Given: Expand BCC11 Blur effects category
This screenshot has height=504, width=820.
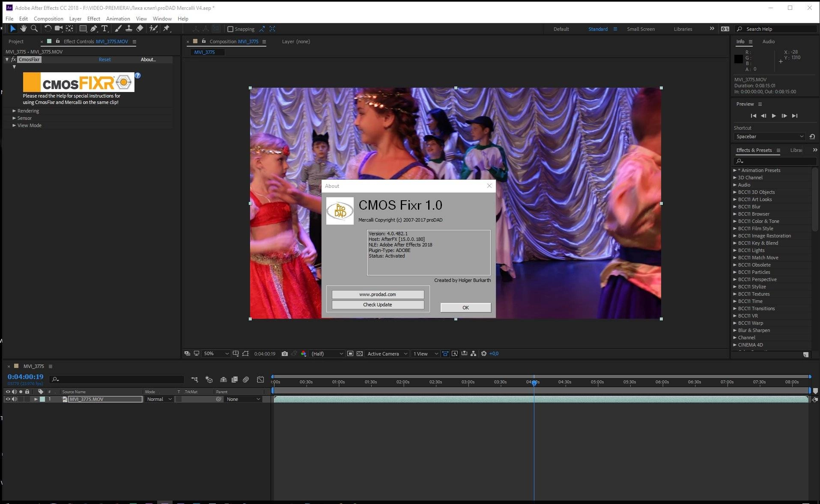Looking at the screenshot, I should click(x=735, y=207).
